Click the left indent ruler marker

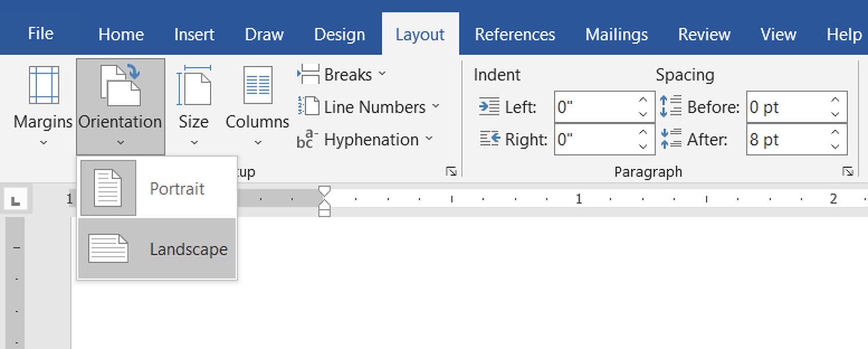[325, 212]
